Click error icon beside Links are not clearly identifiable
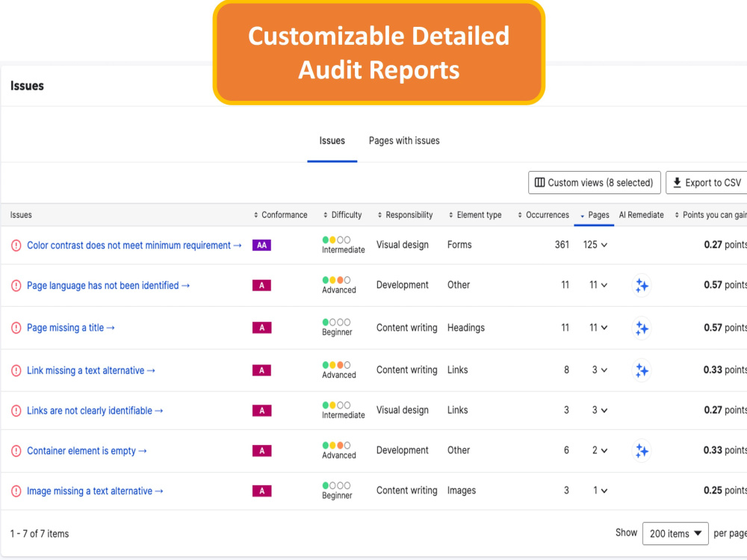This screenshot has width=747, height=560. pyautogui.click(x=16, y=411)
